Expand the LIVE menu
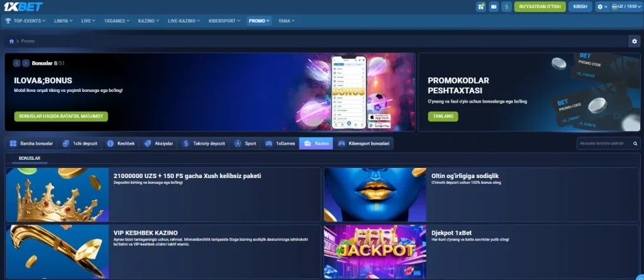Screen dimensions: 644x280 click(88, 21)
